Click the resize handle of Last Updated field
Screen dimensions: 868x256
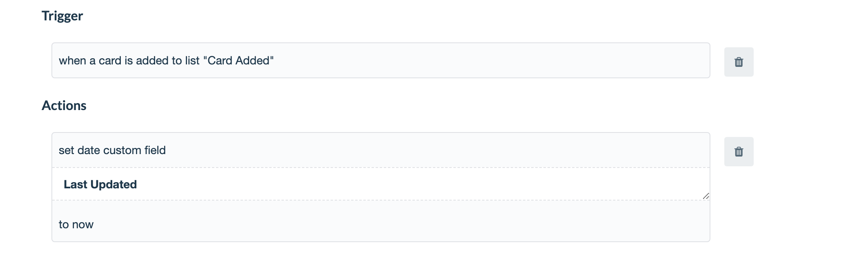coord(706,196)
